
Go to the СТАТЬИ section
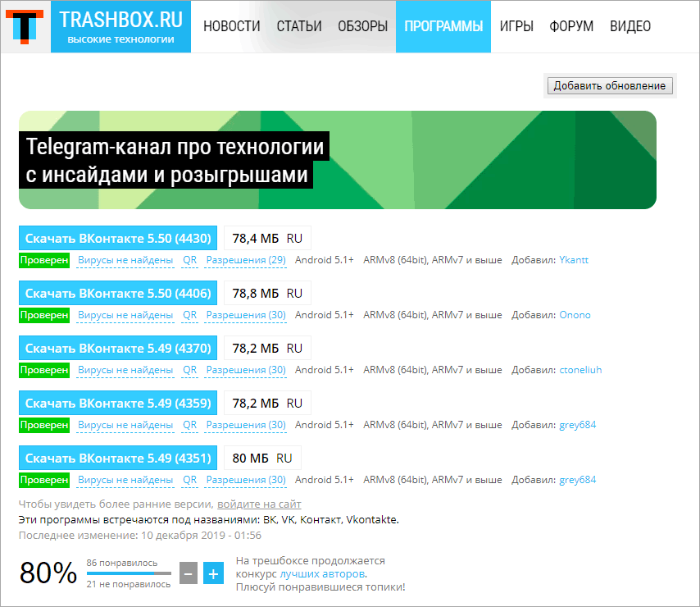[299, 26]
